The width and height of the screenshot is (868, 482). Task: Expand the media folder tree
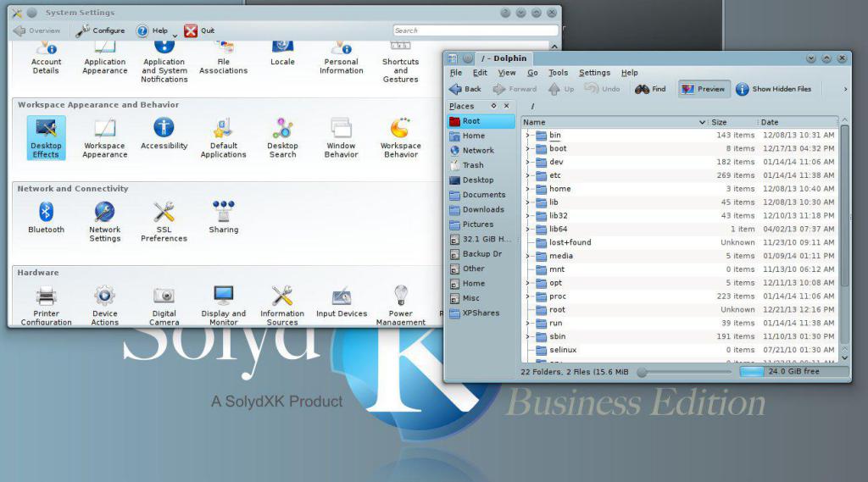point(527,256)
